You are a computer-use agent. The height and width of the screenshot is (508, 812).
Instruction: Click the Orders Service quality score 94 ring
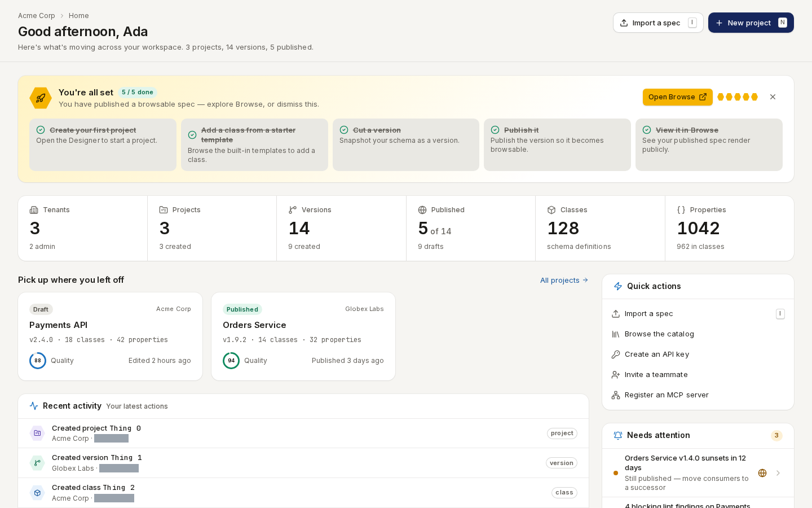(231, 361)
